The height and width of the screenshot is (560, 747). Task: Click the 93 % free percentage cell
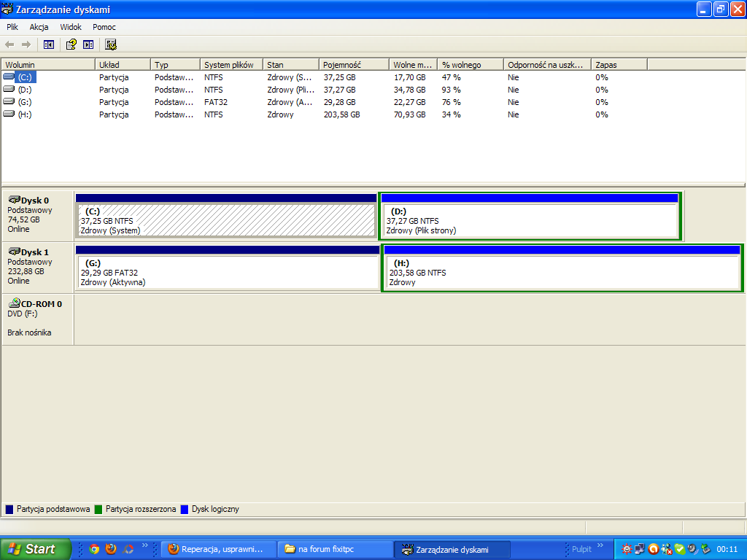coord(451,90)
